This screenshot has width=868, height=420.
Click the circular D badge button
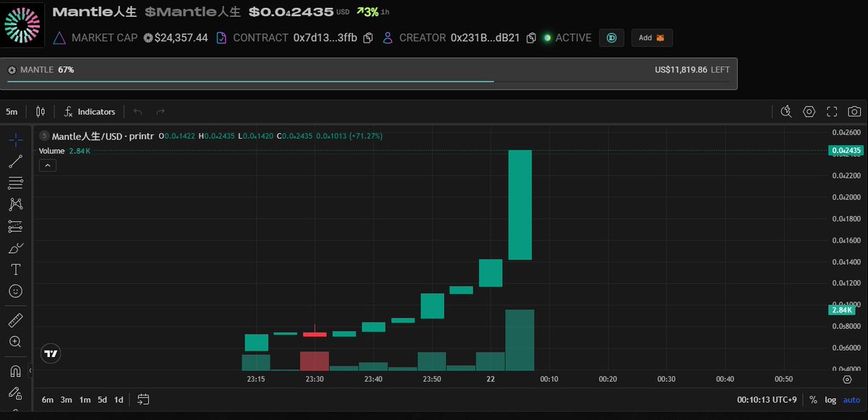coord(611,38)
